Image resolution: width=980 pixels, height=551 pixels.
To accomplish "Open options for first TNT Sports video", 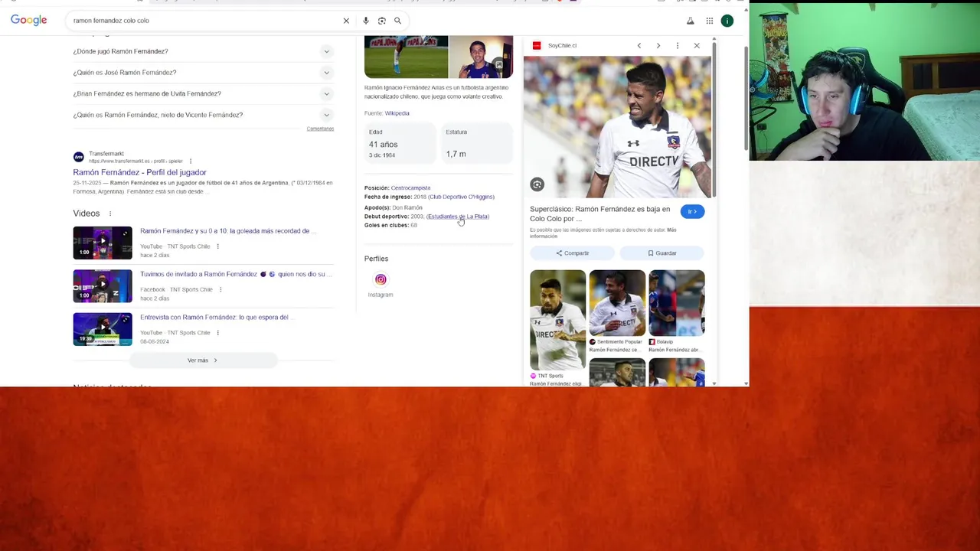I will pyautogui.click(x=217, y=246).
